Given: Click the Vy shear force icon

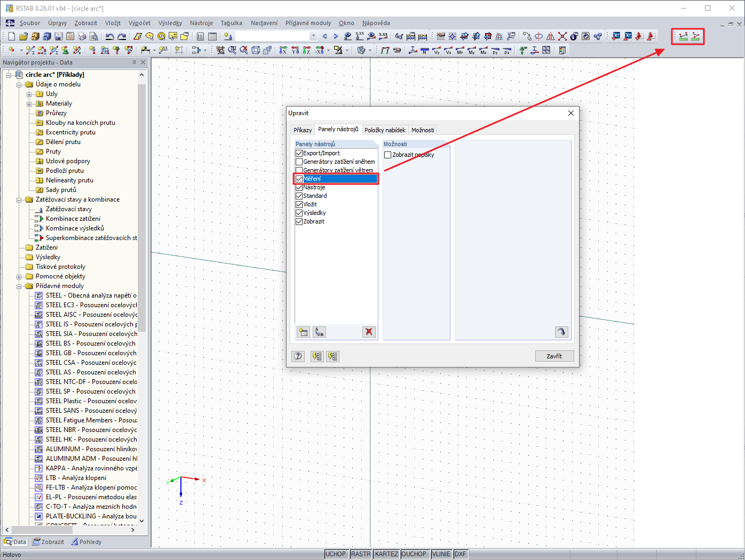Looking at the screenshot, I should 437,51.
